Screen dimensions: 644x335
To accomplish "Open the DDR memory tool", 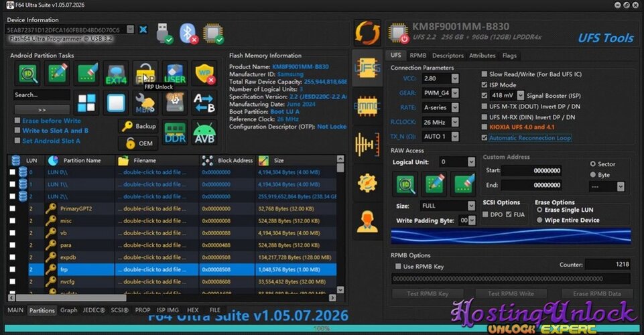I will click(x=175, y=133).
